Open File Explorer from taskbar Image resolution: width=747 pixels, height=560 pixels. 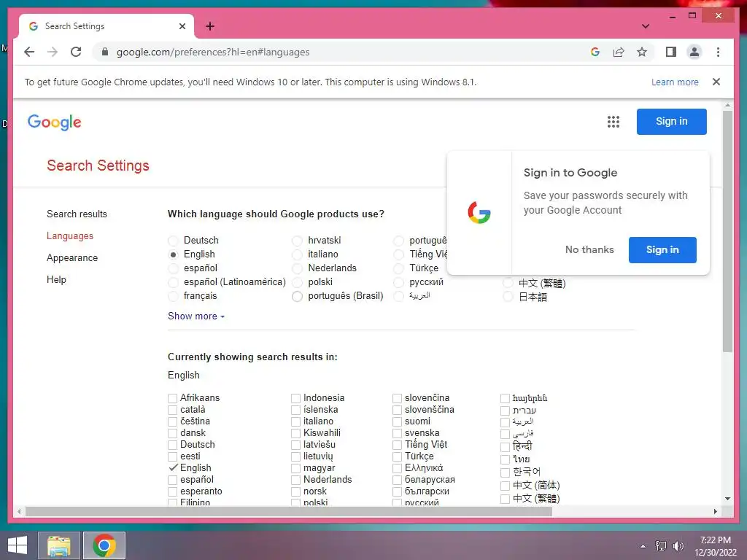click(58, 545)
